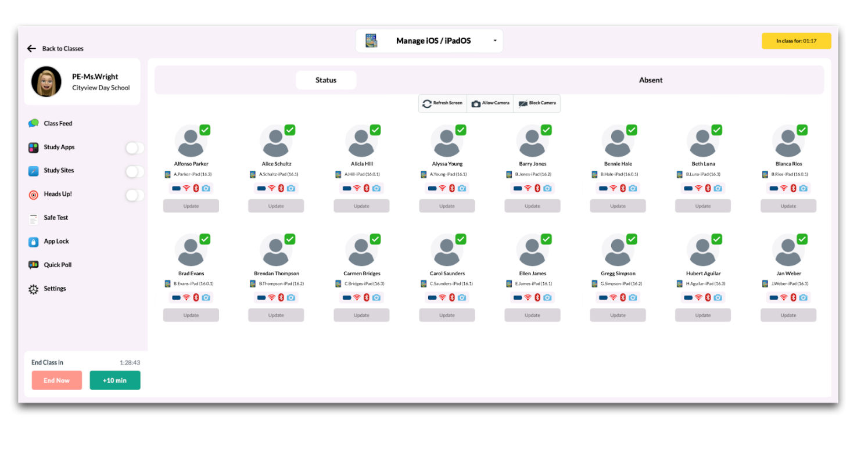The height and width of the screenshot is (453, 868).
Task: Click Refresh Screen toolbar icon
Action: point(427,103)
